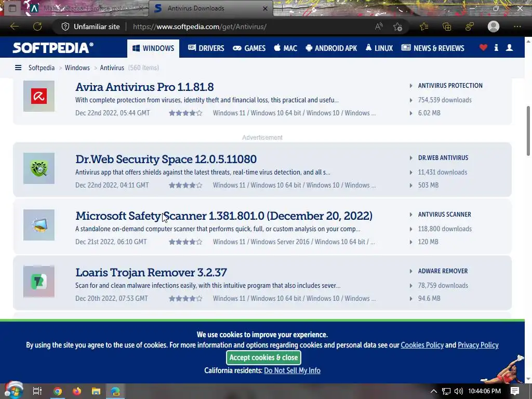Click the Task View taskbar icon
Screen dimensions: 532x399
(37, 391)
